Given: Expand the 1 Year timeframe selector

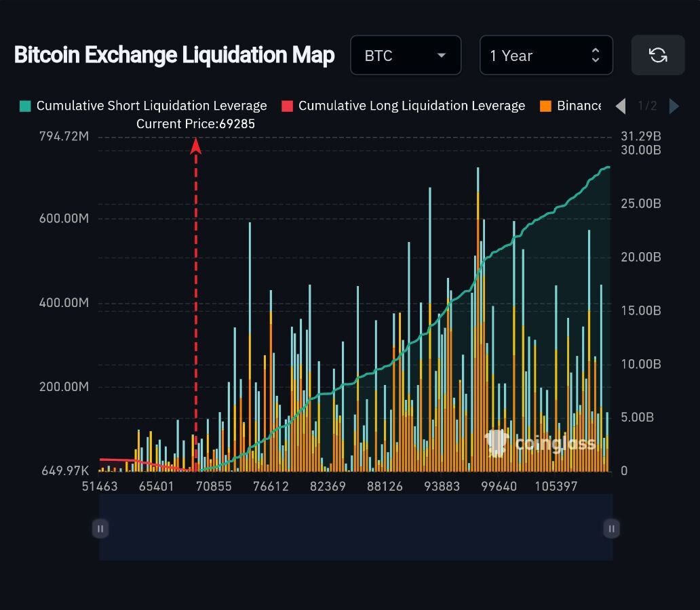Looking at the screenshot, I should (x=546, y=56).
